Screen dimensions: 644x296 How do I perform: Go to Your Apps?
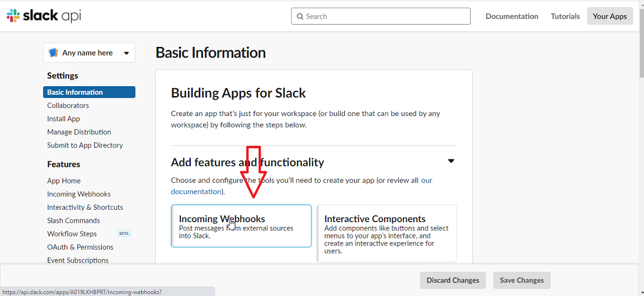coord(610,16)
